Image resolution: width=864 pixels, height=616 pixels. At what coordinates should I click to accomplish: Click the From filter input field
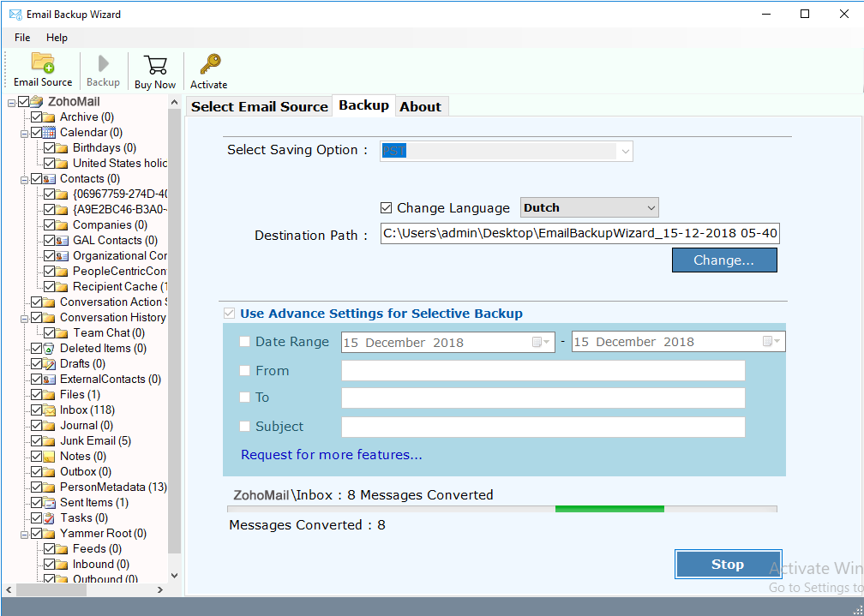coord(543,371)
